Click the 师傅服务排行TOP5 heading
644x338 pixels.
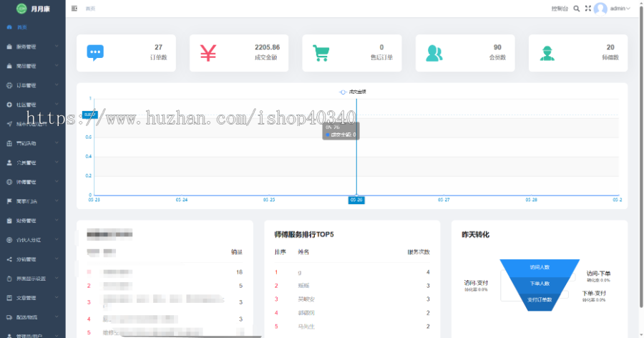304,234
